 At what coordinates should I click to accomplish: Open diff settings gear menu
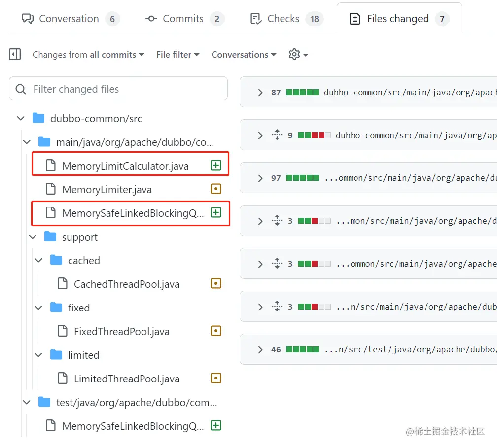pos(298,55)
